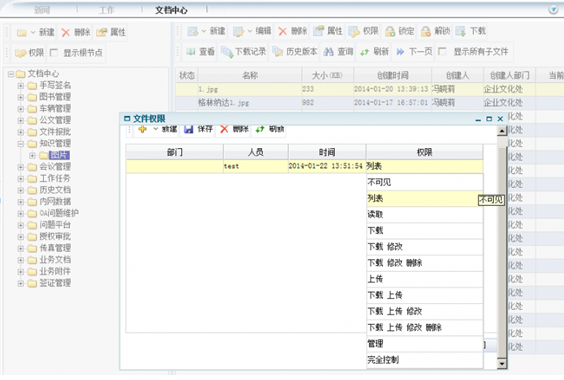Screen dimensions: 564x380
Task: Collapse the 文档中心 root node
Action: pos(11,74)
